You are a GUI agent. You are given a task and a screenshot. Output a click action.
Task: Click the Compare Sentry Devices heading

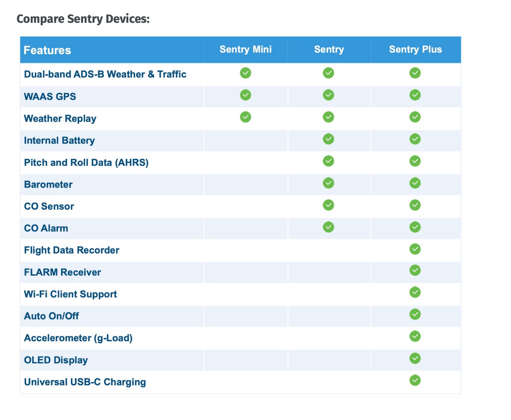[83, 19]
